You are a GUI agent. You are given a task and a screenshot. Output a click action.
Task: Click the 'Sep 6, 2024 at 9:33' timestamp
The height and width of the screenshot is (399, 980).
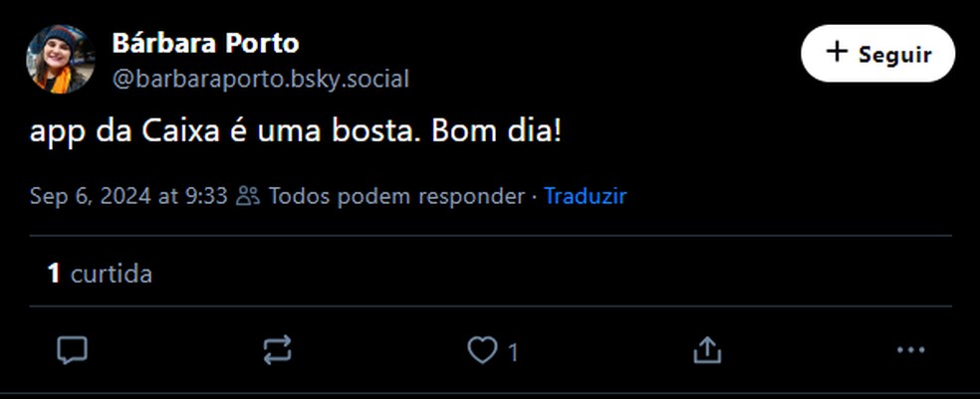tap(128, 196)
